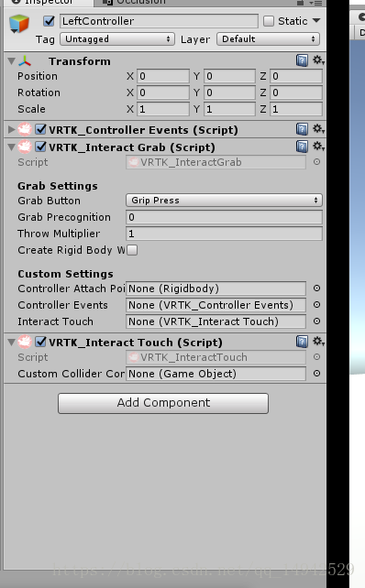Click the GameObject cube icon
Screen dimensions: 365x588
coord(18,24)
